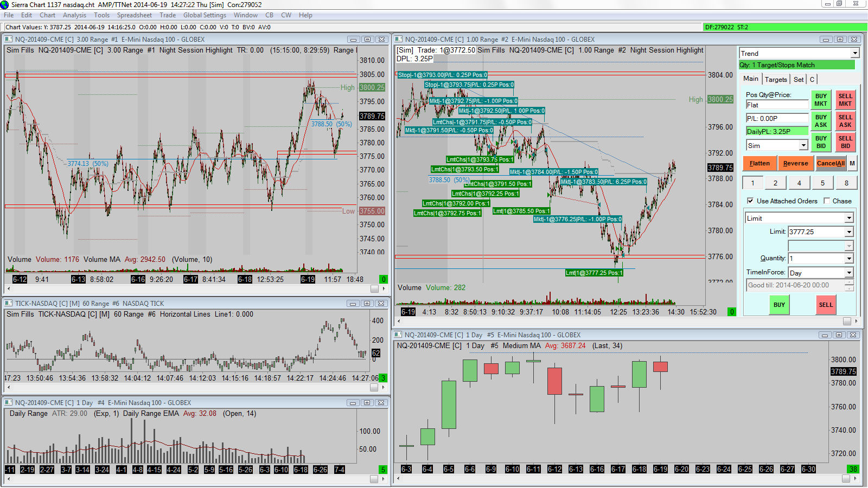Viewport: 868px width, 488px height.
Task: Click the NASDAQ TICK chart scrollbar thumb
Action: click(x=374, y=387)
